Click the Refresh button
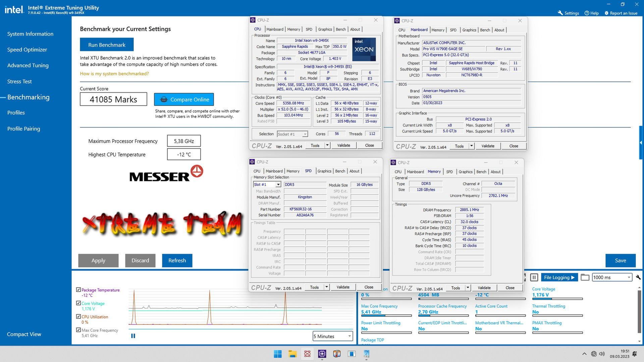 pos(177,260)
